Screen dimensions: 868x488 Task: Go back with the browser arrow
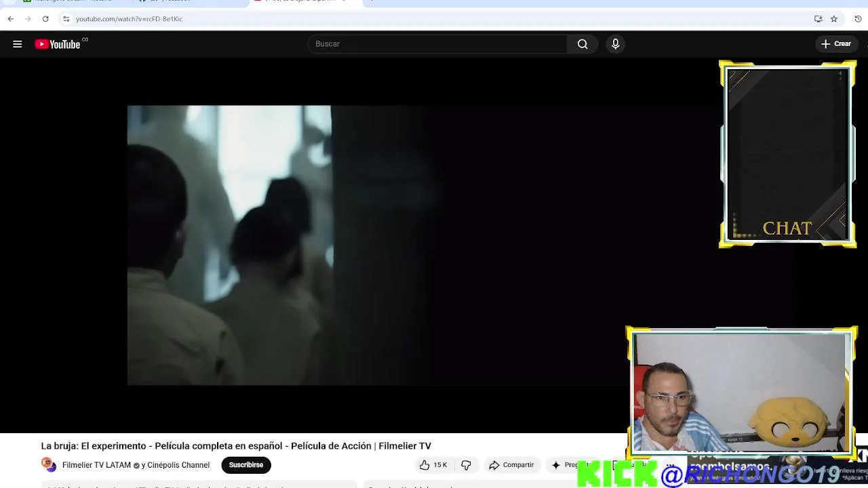click(x=11, y=19)
